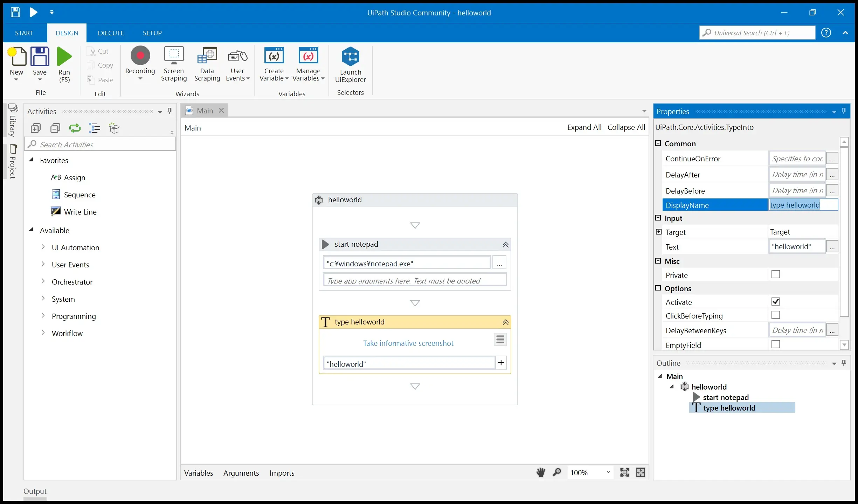Viewport: 858px width, 504px height.
Task: Expand the Orchestrator category
Action: pos(43,281)
